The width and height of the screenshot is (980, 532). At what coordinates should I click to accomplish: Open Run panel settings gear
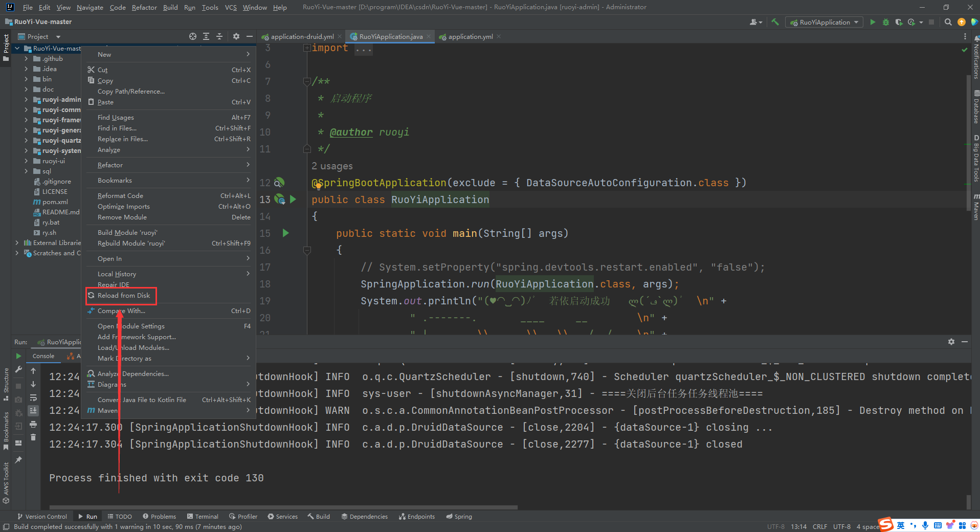click(x=951, y=342)
